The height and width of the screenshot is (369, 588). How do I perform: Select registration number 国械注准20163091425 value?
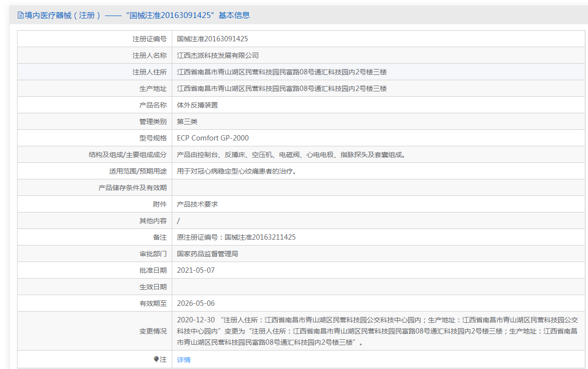(x=213, y=39)
